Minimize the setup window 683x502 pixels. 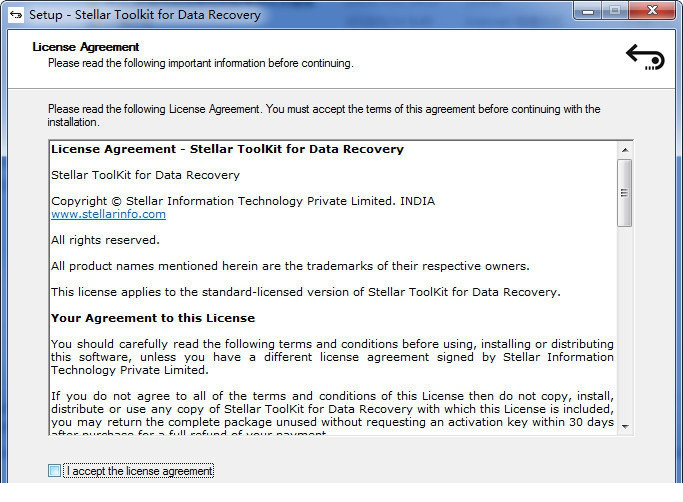(x=588, y=10)
